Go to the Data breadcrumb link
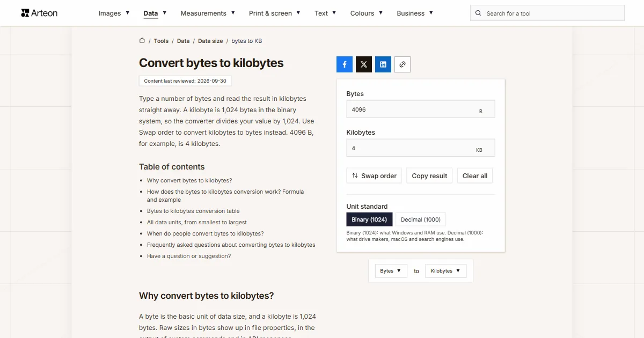The image size is (644, 338). [184, 41]
